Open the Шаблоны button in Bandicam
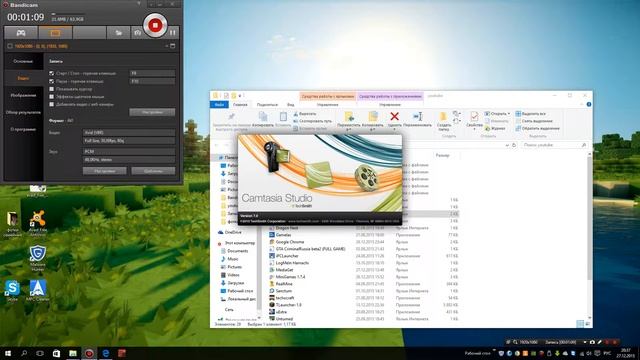 pos(153,171)
